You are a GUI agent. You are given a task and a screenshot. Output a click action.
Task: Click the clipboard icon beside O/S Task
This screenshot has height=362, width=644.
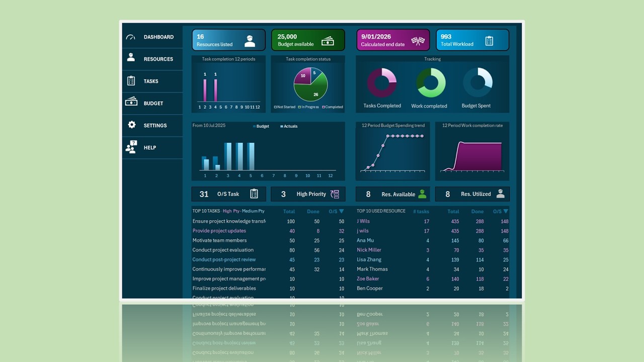tap(254, 194)
